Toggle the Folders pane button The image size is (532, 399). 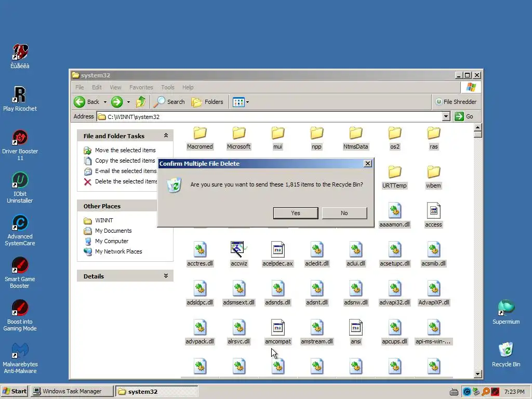tap(207, 102)
